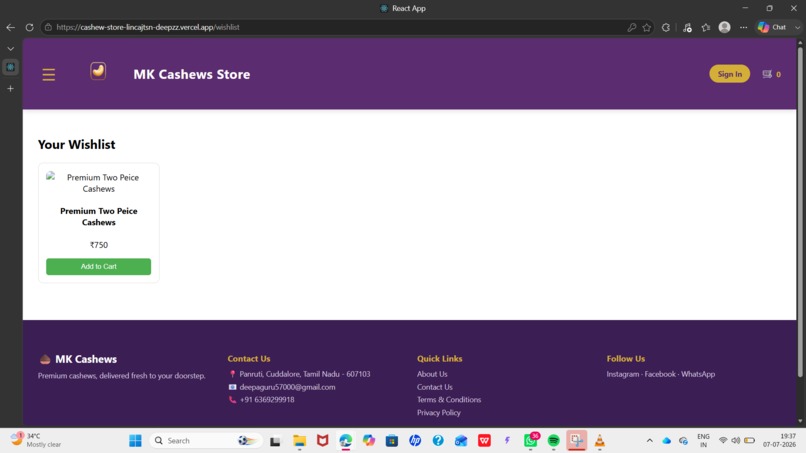The image size is (806, 453).
Task: Click the Sign In button
Action: click(729, 74)
